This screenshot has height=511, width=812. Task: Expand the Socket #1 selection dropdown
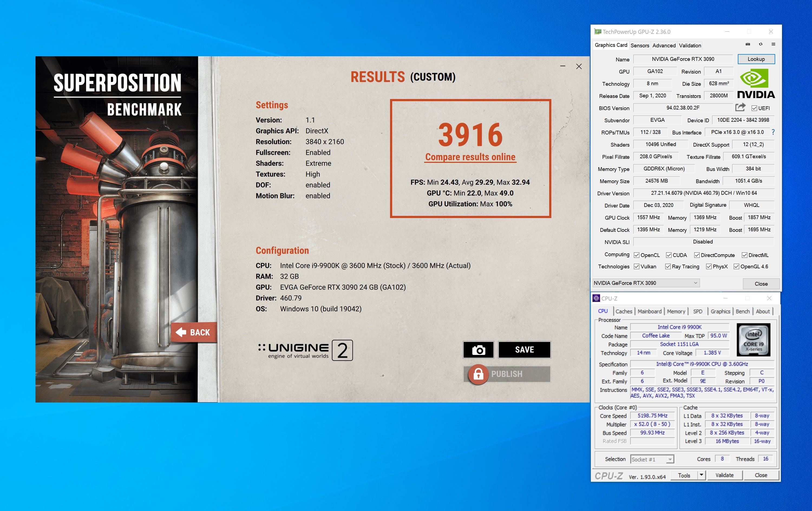point(670,459)
